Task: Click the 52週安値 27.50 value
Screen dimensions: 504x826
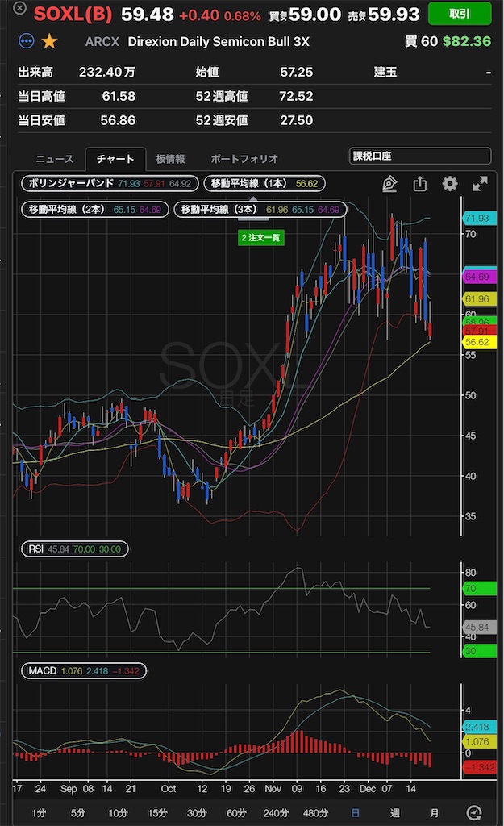Action: click(x=297, y=121)
